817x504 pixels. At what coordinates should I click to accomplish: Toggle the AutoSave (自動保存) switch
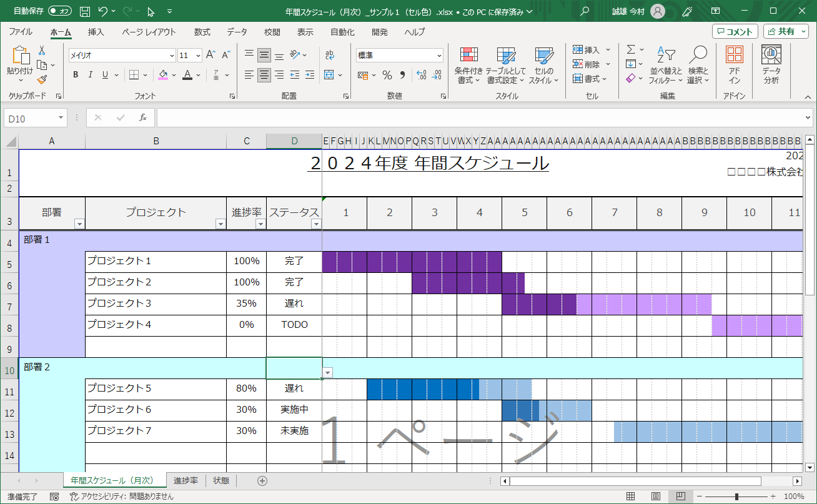click(x=60, y=11)
